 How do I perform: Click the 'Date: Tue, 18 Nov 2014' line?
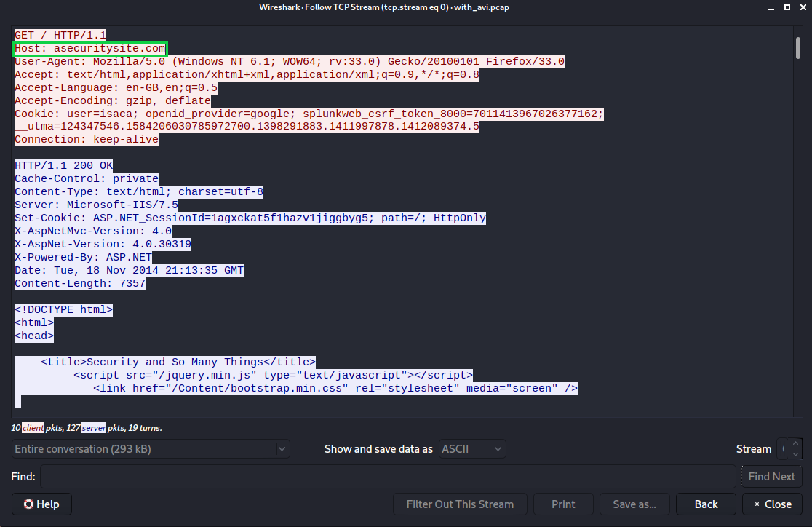pos(129,271)
